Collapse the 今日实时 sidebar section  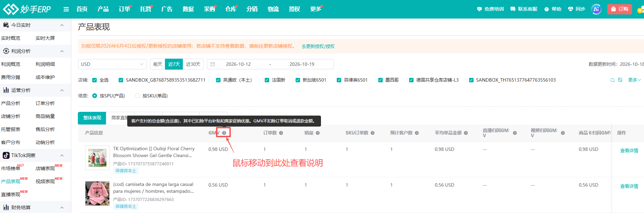click(x=62, y=25)
